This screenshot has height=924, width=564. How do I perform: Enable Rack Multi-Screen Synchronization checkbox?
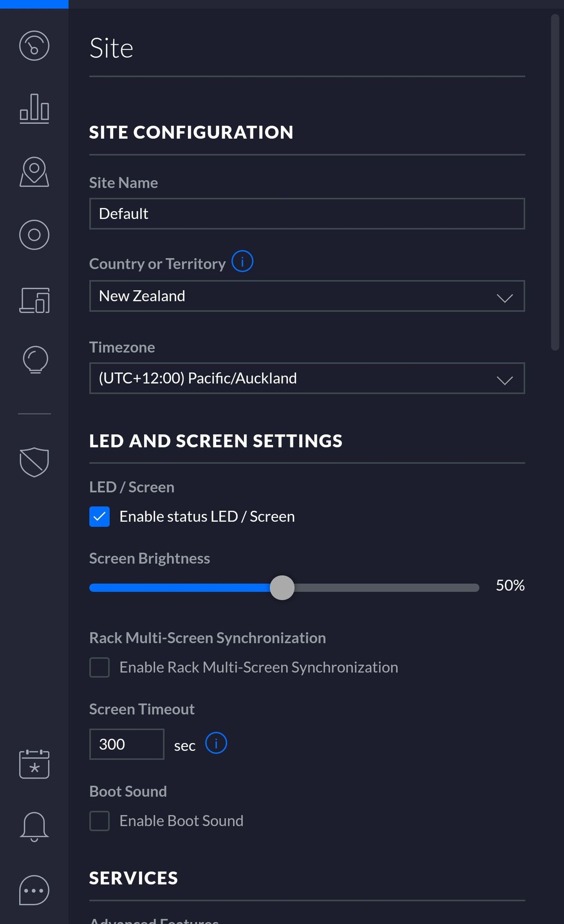coord(99,668)
